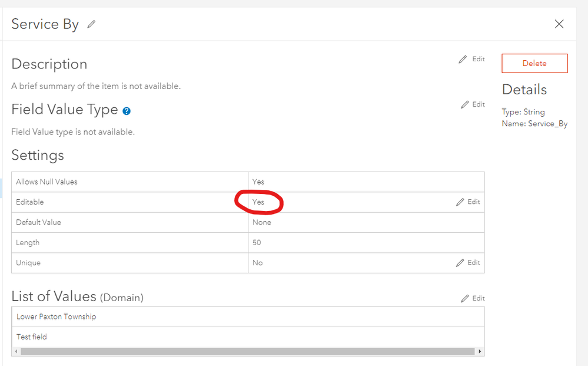This screenshot has width=588, height=366.
Task: Click the horizontal scrollbar in domain list
Action: coord(247,351)
